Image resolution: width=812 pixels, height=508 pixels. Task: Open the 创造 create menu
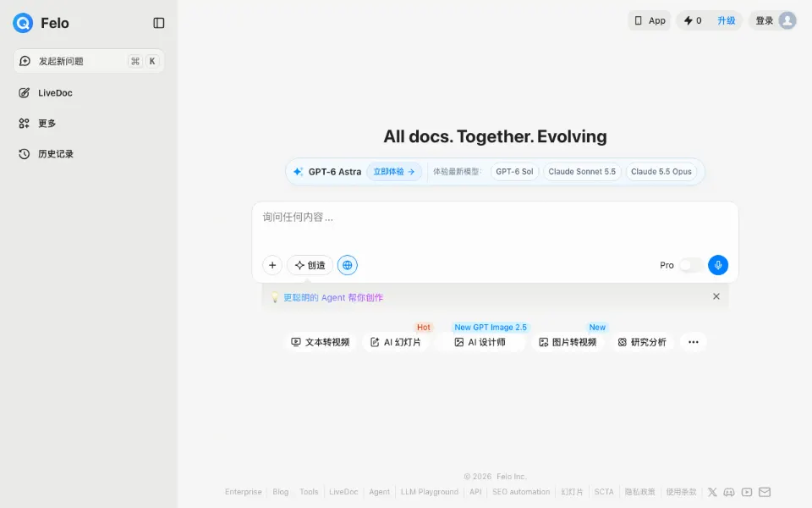pos(310,265)
